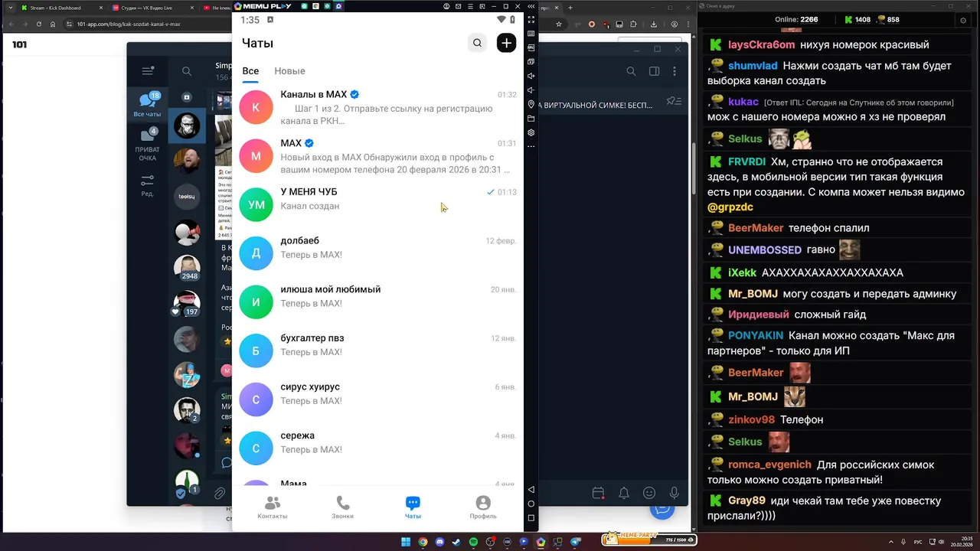Open Telegram hamburger menu in background window
980x551 pixels.
click(x=148, y=71)
